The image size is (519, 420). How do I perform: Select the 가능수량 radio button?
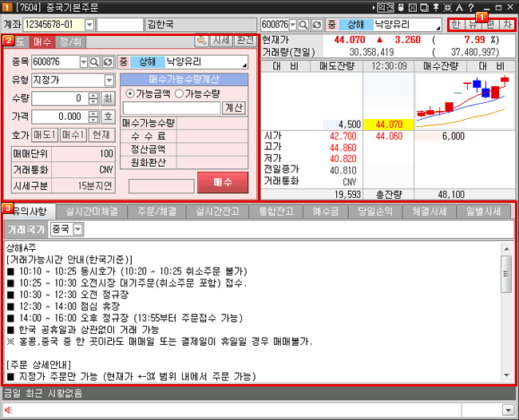tap(179, 93)
